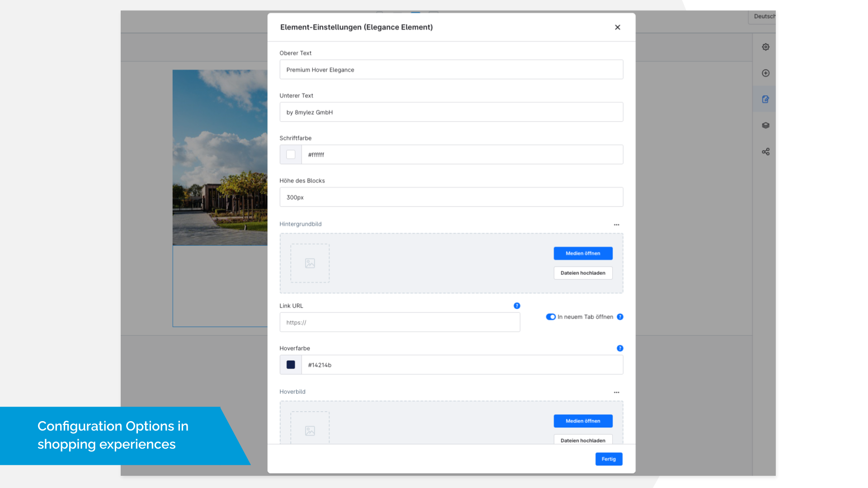Viewport: 868px width, 488px height.
Task: Click Dateien hochladen for Hoverbild
Action: [x=583, y=440]
